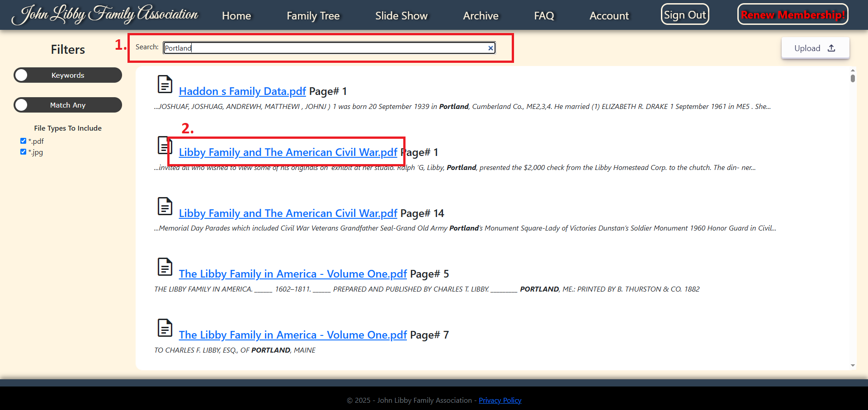This screenshot has width=868, height=410.
Task: Click the results scrollbar thumb
Action: pos(853,78)
